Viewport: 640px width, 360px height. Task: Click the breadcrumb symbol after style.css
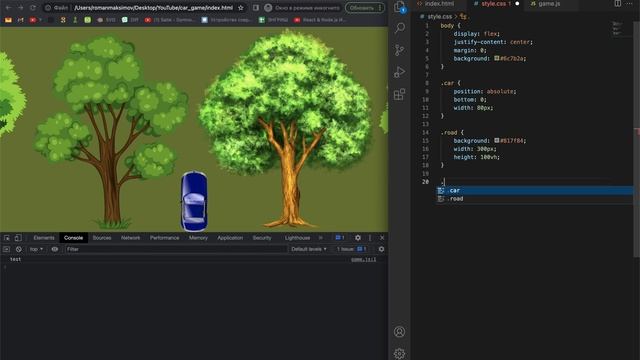pos(463,17)
